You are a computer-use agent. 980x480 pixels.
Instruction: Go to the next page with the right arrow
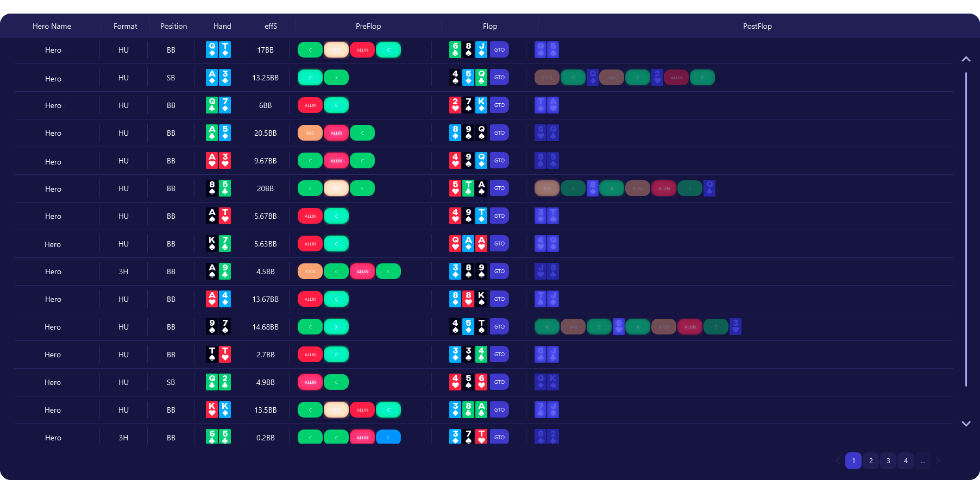coord(938,460)
